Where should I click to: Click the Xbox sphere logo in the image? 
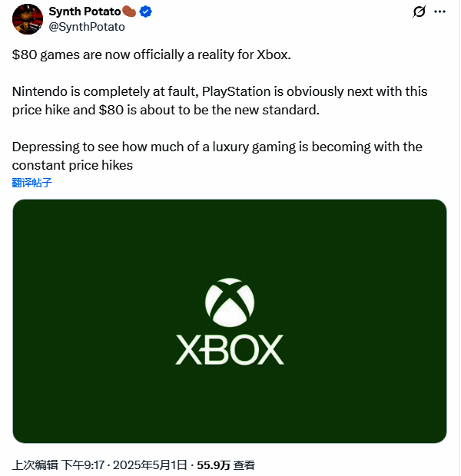point(230,300)
